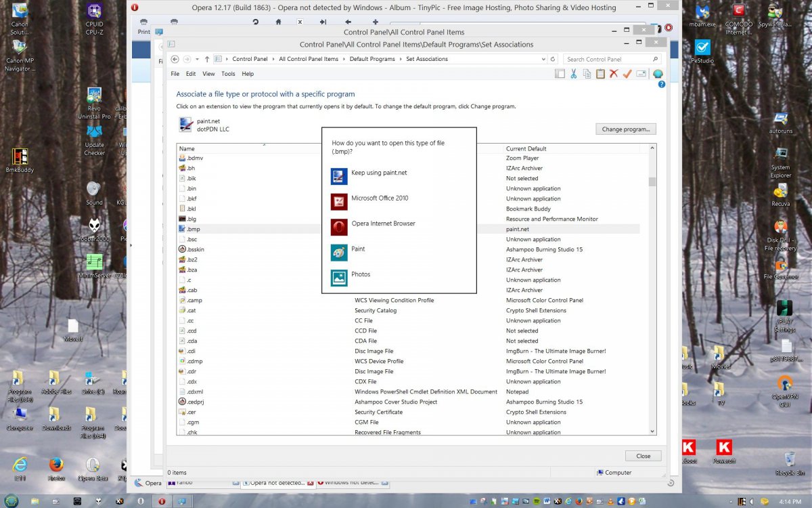Switch to 'Windows not detec...' Opera tab
The image size is (812, 508).
353,483
